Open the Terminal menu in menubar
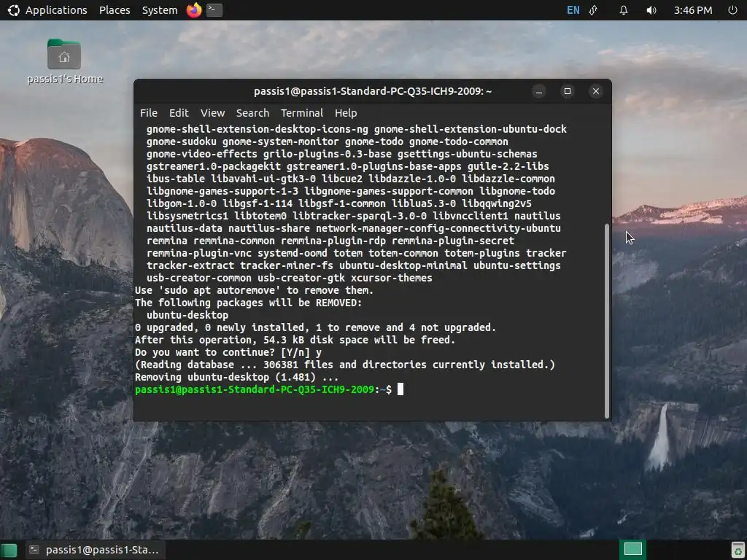The image size is (747, 560). pyautogui.click(x=301, y=113)
